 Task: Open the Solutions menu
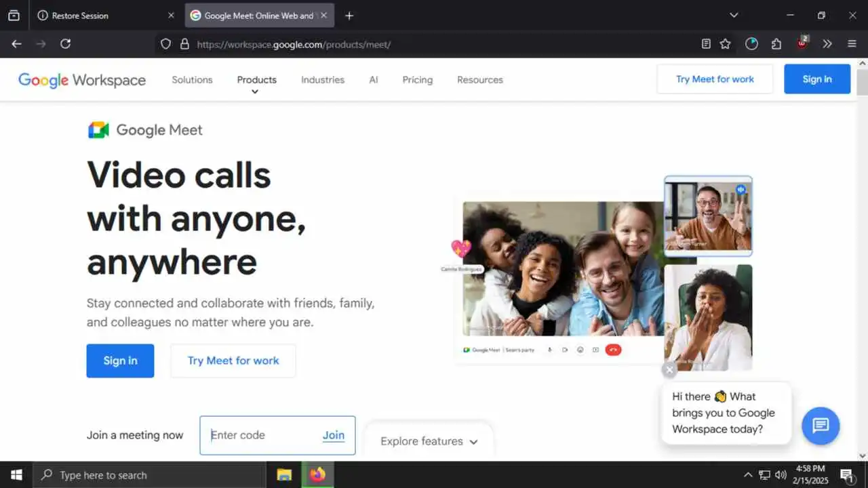pos(192,80)
